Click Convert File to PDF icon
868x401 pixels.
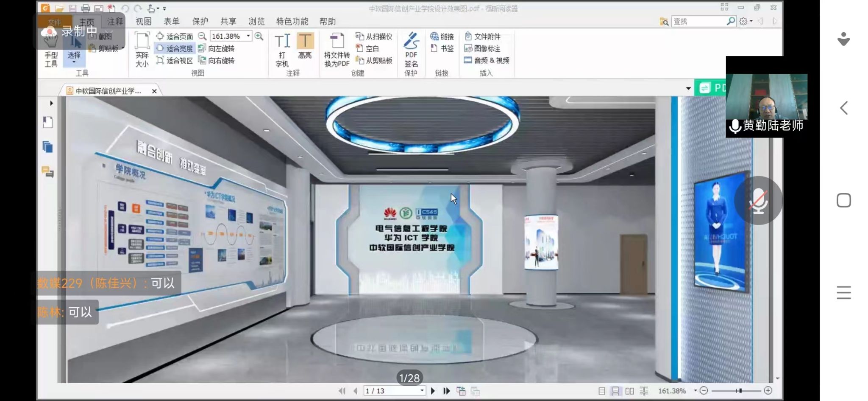click(337, 50)
